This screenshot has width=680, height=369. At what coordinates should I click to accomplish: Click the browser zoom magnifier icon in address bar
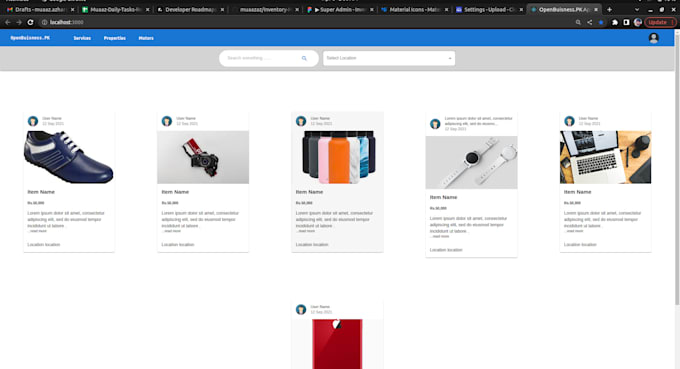coord(578,22)
